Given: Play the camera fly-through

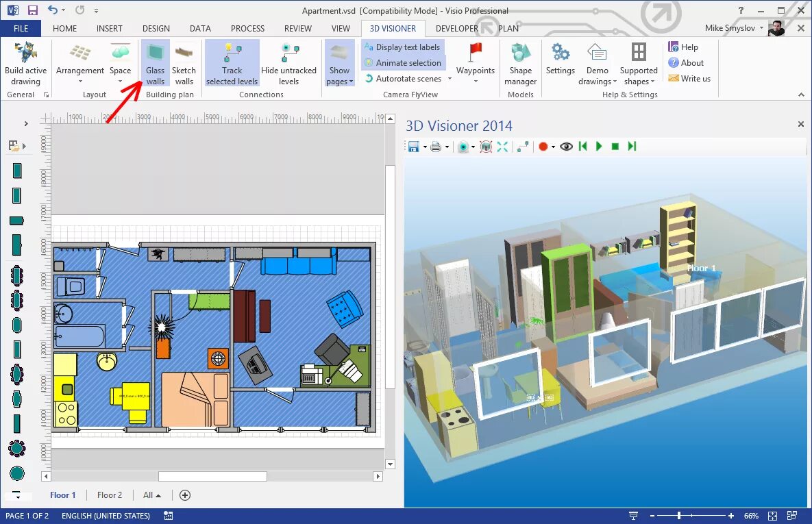Looking at the screenshot, I should coord(599,147).
